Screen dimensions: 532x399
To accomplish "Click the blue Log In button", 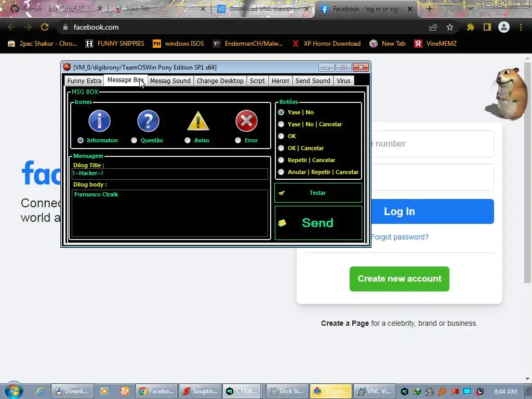I will coord(433,211).
